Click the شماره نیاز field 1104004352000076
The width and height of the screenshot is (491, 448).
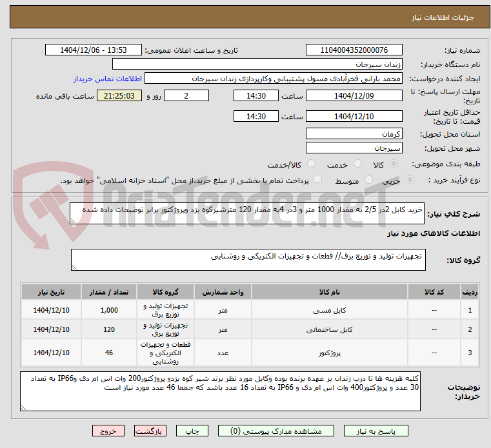coord(354,50)
